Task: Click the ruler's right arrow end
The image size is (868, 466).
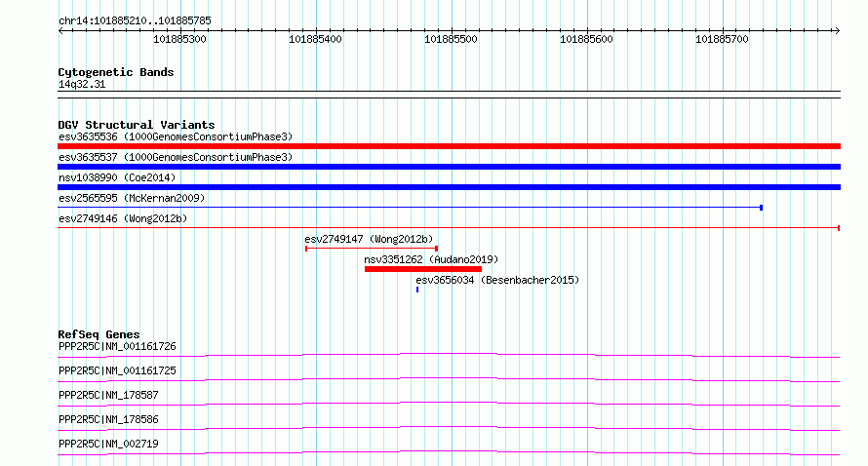Action: click(x=837, y=31)
